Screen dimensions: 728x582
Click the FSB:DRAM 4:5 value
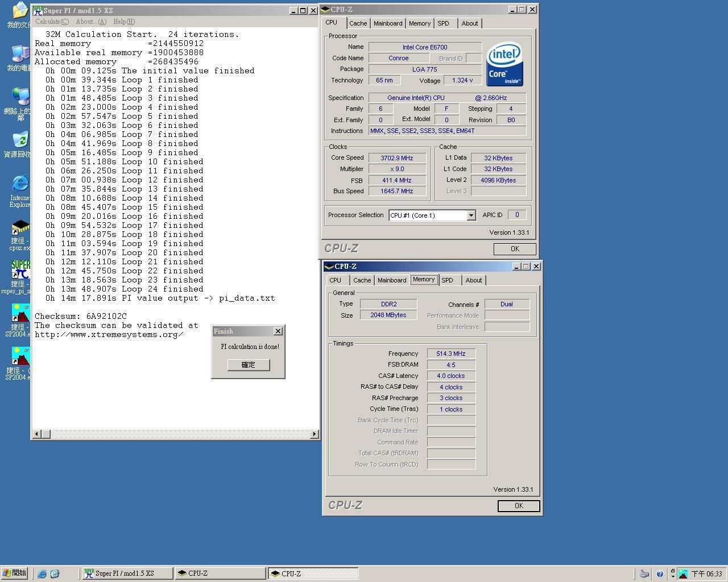(451, 365)
